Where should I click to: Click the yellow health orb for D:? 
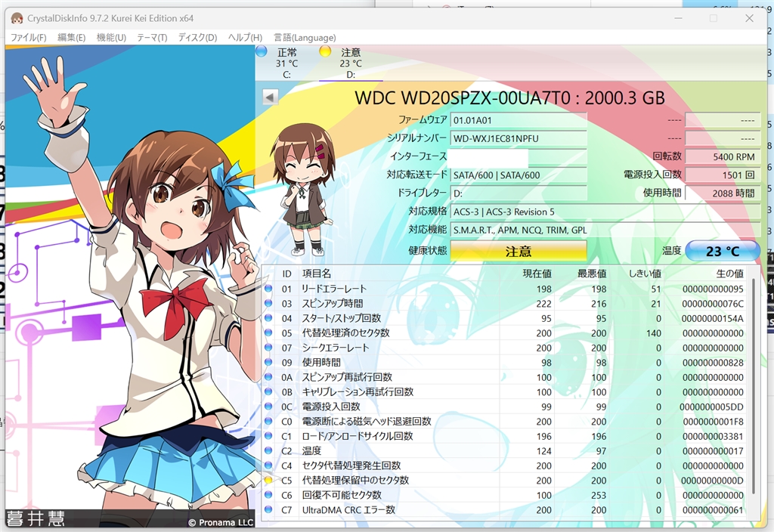(x=325, y=51)
